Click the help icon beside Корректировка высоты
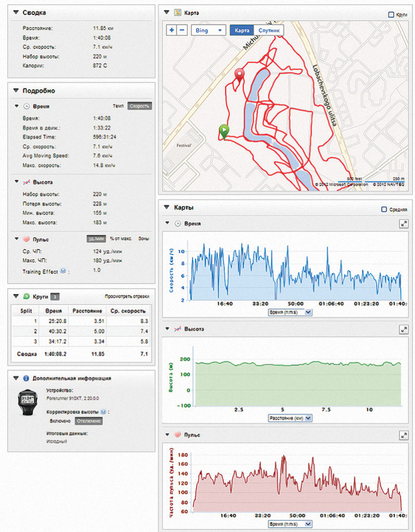Viewport: 415px width, 532px height. (103, 411)
